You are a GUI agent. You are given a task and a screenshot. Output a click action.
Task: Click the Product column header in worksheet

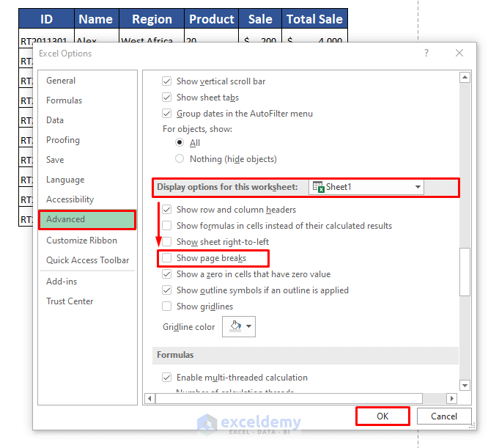212,19
